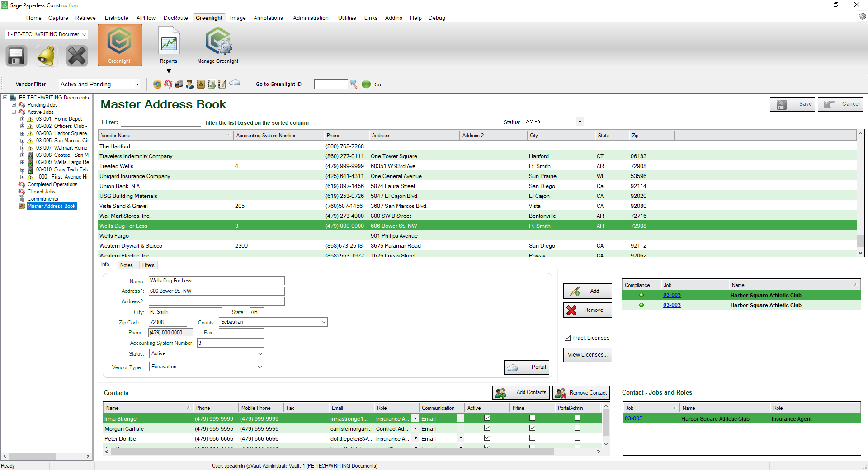The width and height of the screenshot is (868, 470).
Task: Click the refresh globe icon in toolbar
Action: tap(157, 84)
